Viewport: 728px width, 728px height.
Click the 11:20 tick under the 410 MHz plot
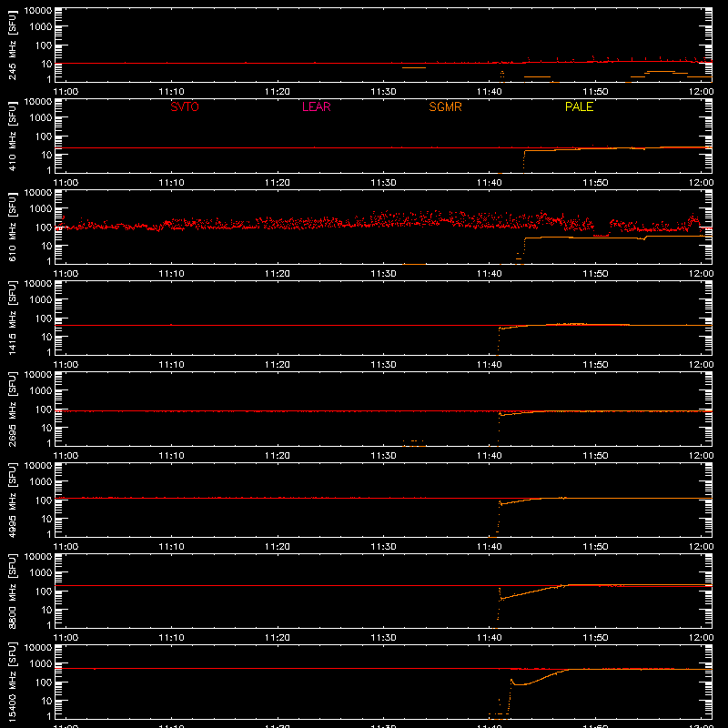click(278, 183)
